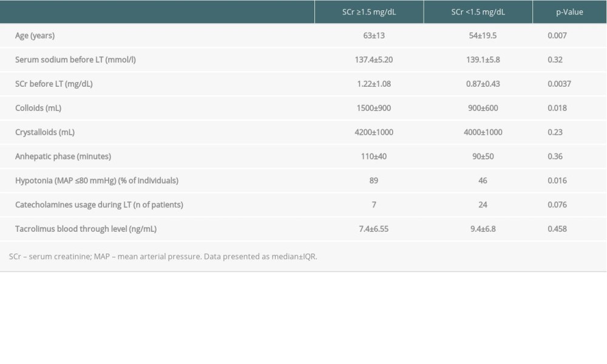Click the p-value '0.23'
The image size is (607, 364).
tap(555, 132)
